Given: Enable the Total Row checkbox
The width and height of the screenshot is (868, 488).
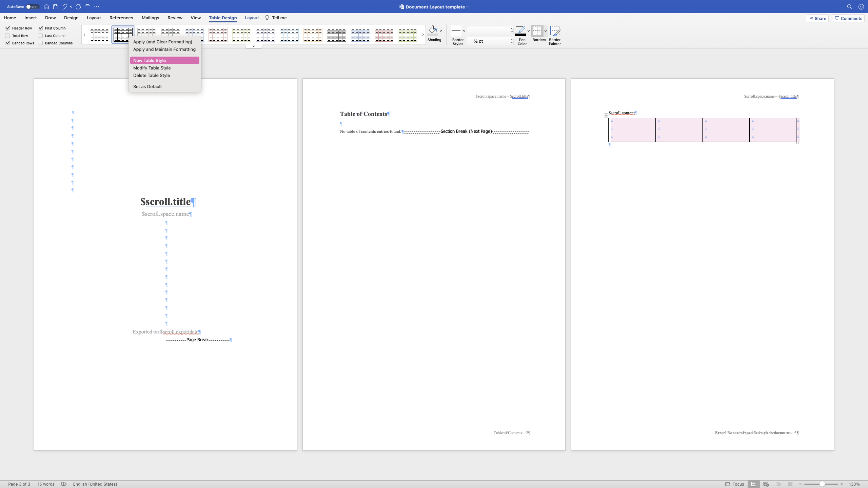Looking at the screenshot, I should click(x=7, y=36).
